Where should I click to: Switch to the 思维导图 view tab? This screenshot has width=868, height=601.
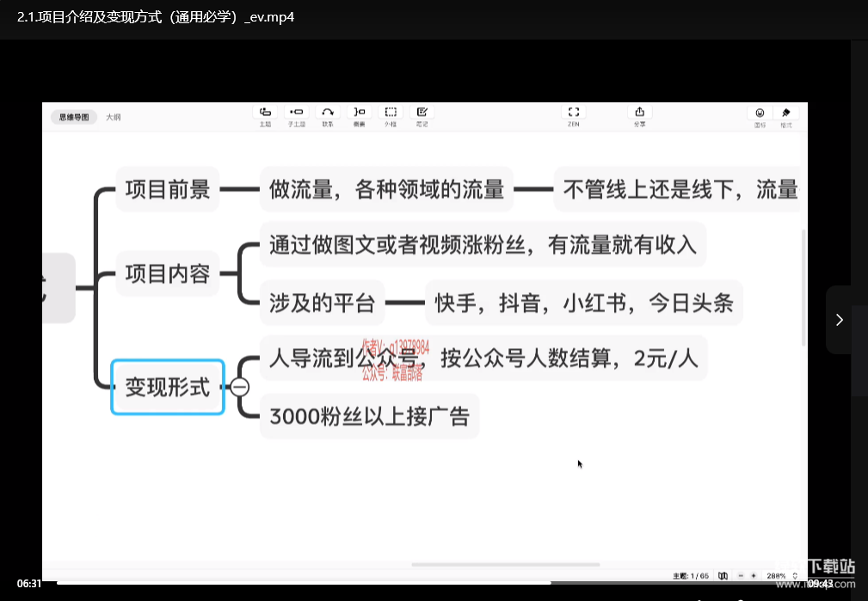click(74, 117)
